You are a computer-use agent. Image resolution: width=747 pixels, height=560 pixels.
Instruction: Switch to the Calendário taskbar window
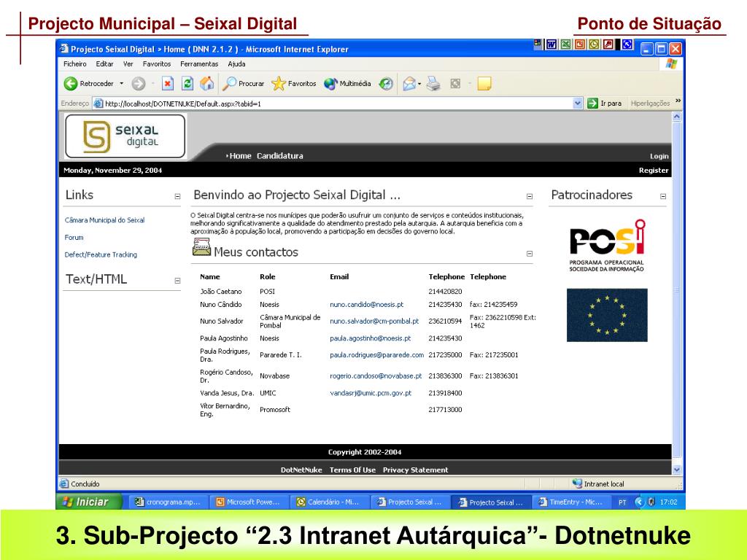pyautogui.click(x=330, y=502)
